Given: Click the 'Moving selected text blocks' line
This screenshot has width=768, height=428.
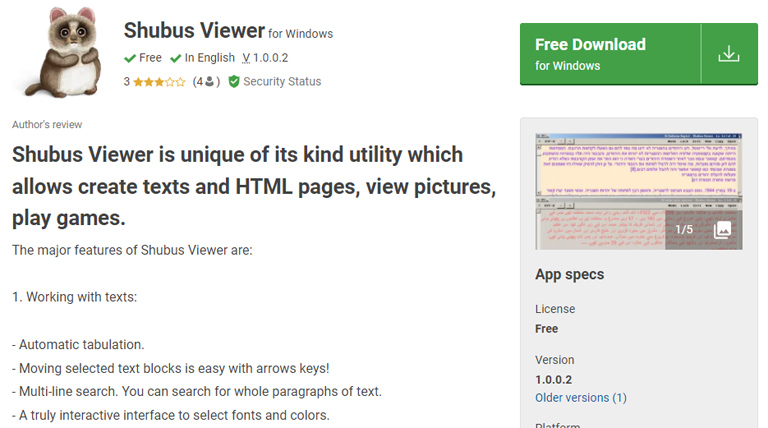Looking at the screenshot, I should coord(170,368).
